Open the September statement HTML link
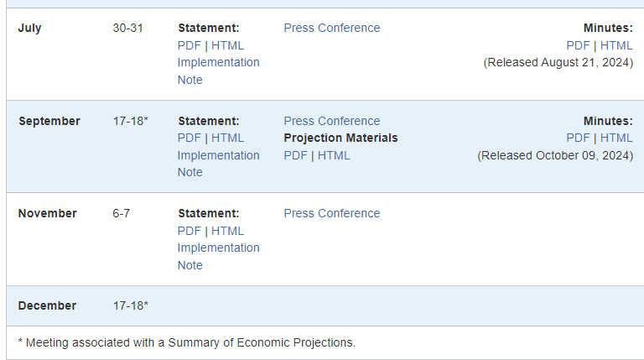Image resolution: width=644 pixels, height=360 pixels. (227, 138)
